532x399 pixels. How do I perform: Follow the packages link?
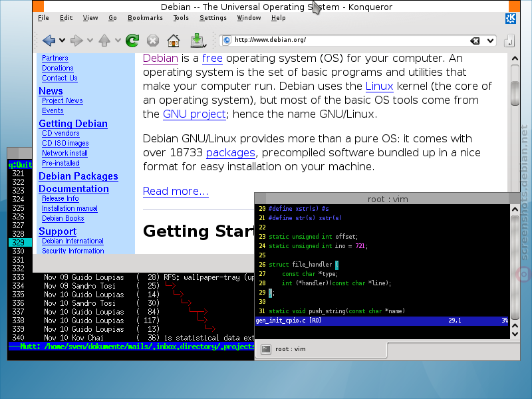[230, 153]
